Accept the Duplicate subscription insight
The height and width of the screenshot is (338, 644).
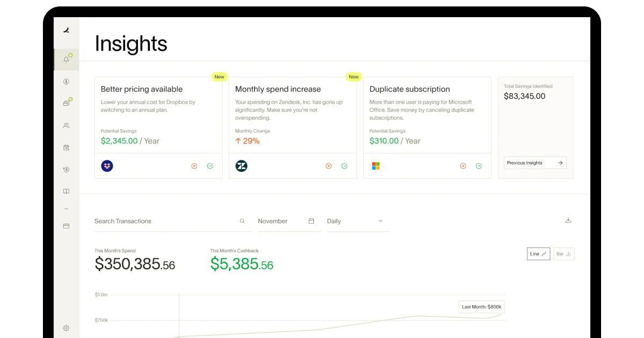pos(479,166)
